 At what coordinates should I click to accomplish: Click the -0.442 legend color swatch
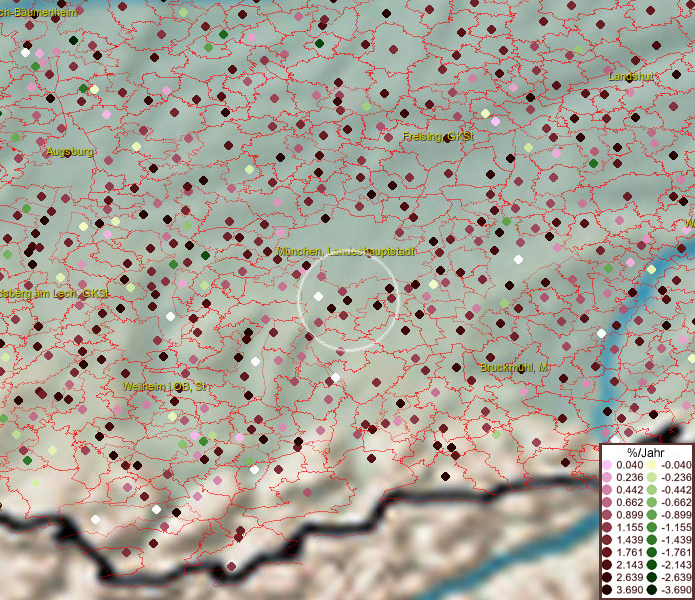[x=652, y=490]
